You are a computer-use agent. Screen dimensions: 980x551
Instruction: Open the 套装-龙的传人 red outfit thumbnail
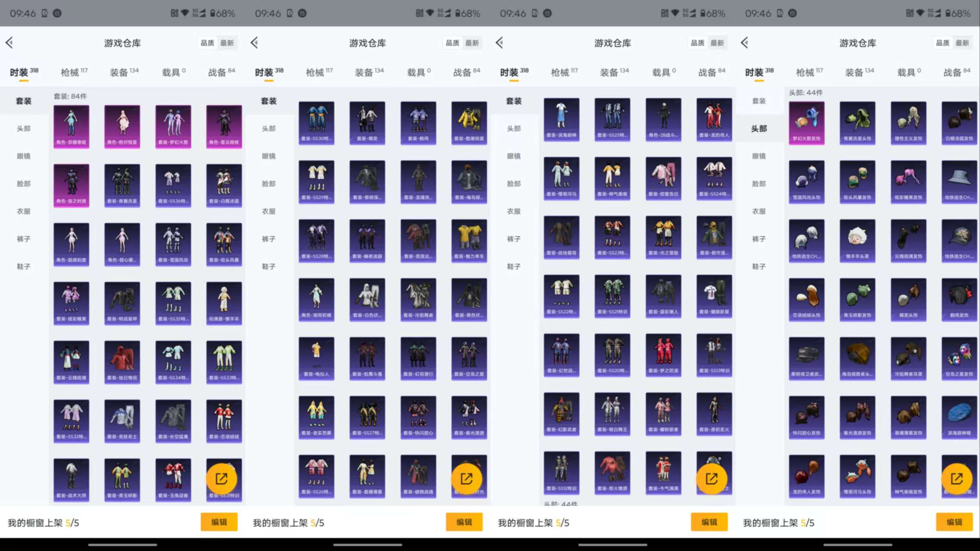pyautogui.click(x=714, y=119)
